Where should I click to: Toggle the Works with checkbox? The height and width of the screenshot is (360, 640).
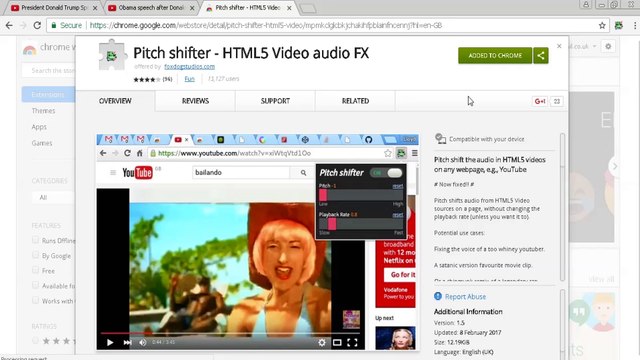coord(36,300)
